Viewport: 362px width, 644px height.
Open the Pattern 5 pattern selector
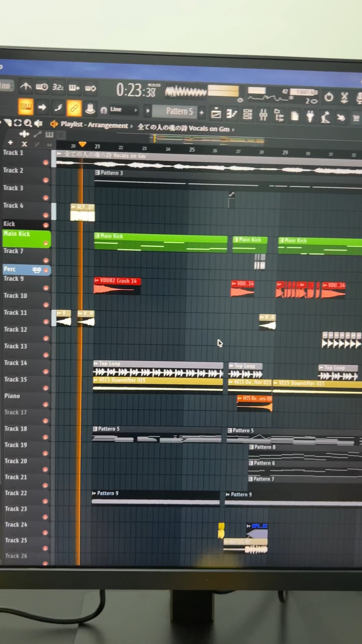click(175, 111)
